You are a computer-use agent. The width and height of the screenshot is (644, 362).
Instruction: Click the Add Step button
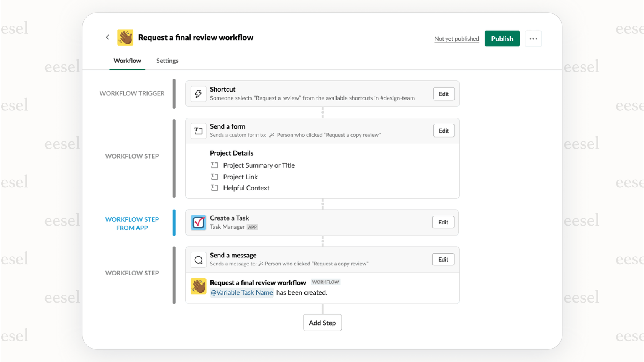(x=322, y=323)
